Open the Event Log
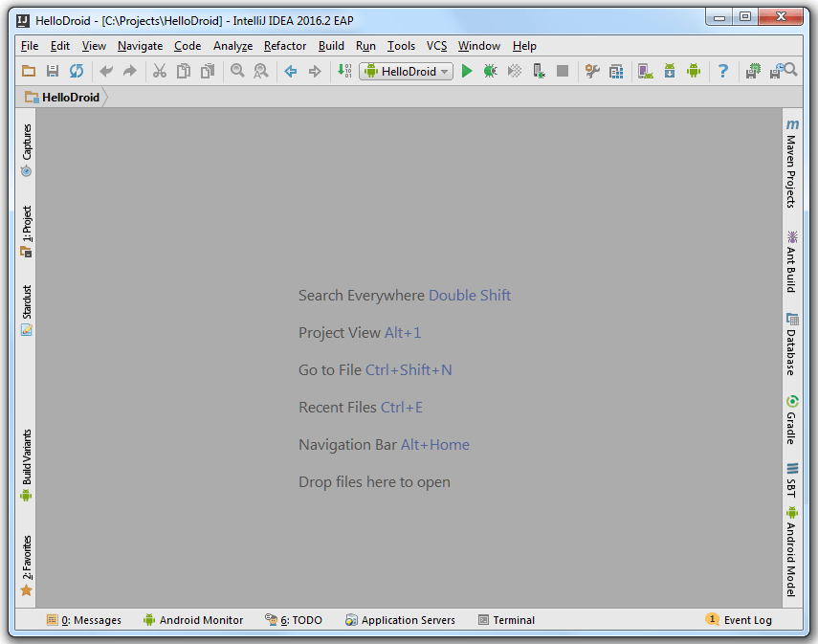The image size is (818, 644). click(x=739, y=620)
